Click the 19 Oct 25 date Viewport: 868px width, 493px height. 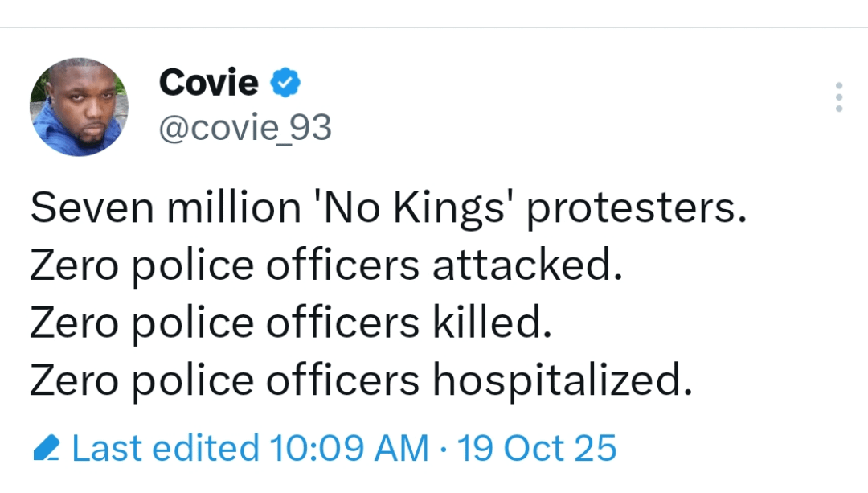coord(536,448)
